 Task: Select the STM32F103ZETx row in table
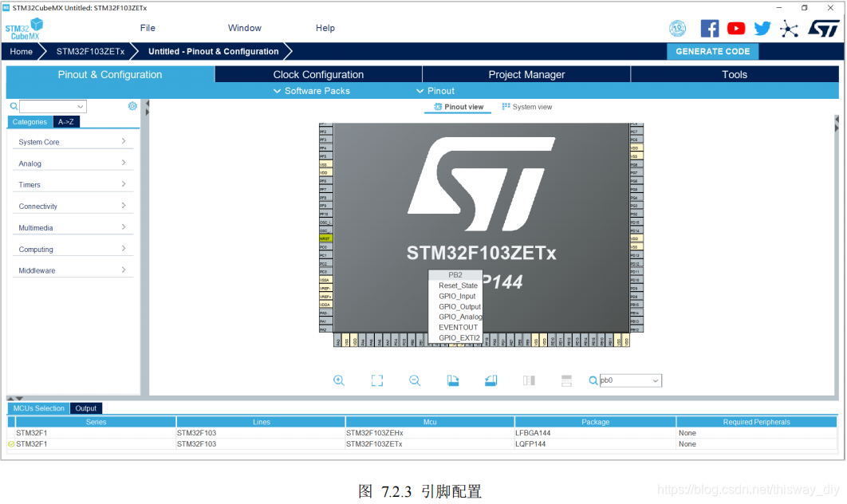click(423, 444)
